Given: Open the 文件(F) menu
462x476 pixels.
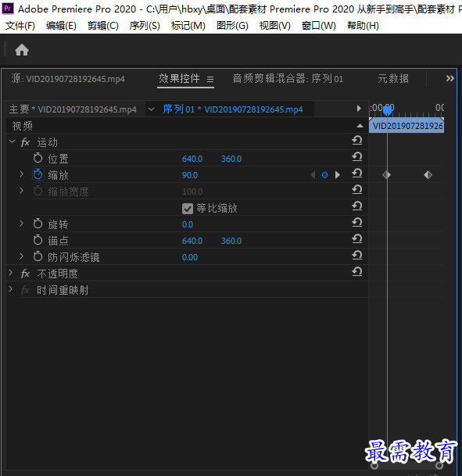Looking at the screenshot, I should pos(20,26).
